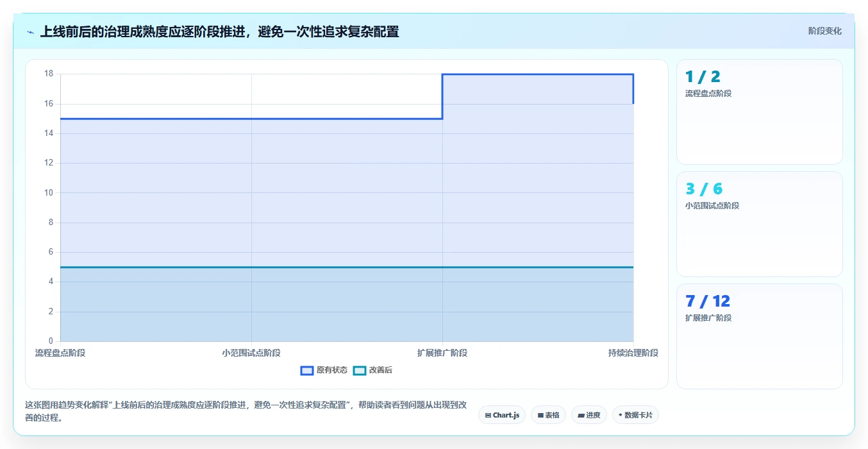The image size is (868, 449).
Task: Click the Chart.js tag chip
Action: pos(502,415)
